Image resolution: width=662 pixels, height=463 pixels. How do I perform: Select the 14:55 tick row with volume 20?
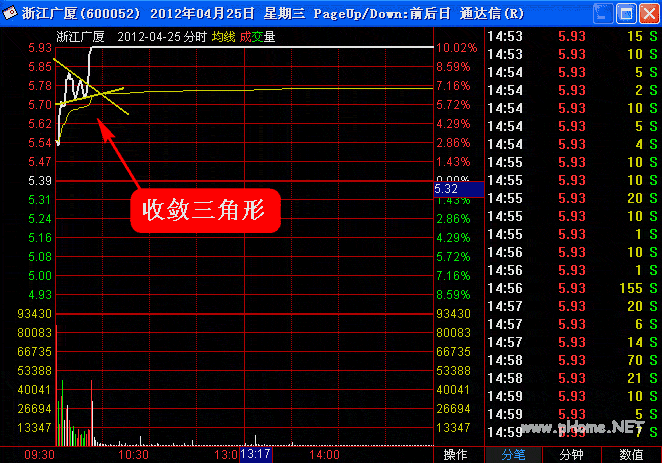pyautogui.click(x=573, y=198)
